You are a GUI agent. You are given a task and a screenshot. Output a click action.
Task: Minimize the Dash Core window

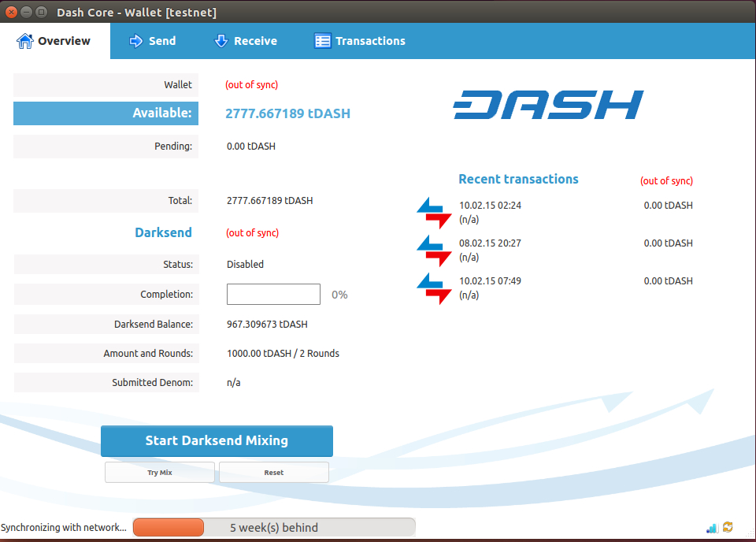coord(27,12)
